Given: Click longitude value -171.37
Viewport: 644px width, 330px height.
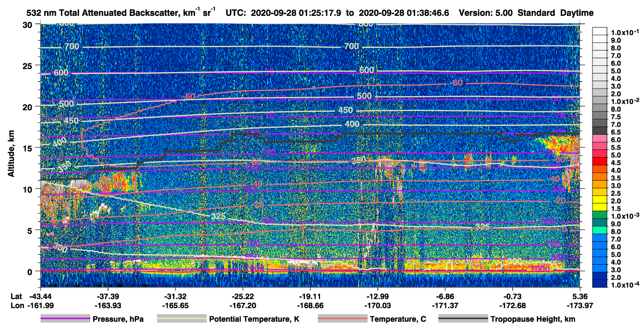Looking at the screenshot, I should tap(445, 306).
